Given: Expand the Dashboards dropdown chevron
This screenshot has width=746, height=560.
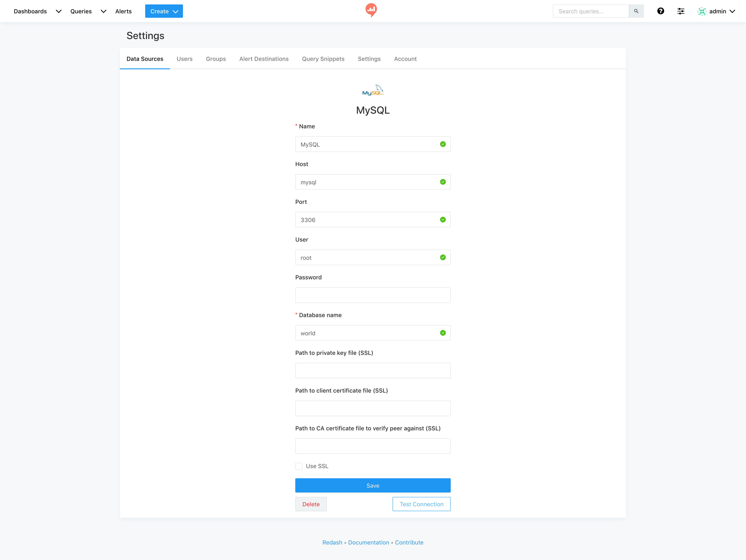Looking at the screenshot, I should pos(58,11).
